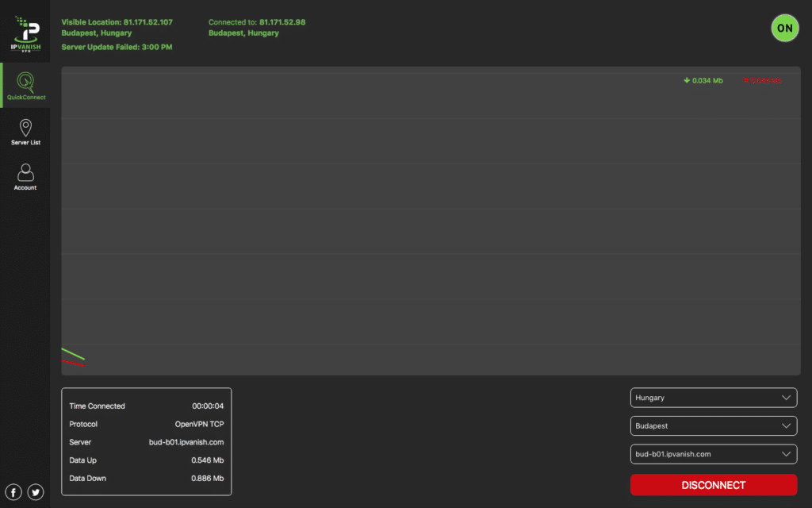Select the Time Connected row
The width and height of the screenshot is (812, 508).
coord(146,406)
